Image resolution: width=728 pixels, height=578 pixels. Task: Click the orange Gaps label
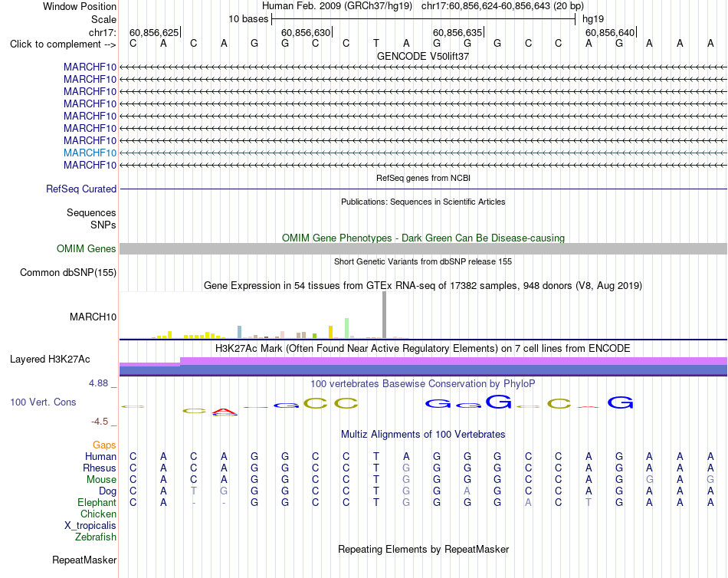(x=104, y=445)
